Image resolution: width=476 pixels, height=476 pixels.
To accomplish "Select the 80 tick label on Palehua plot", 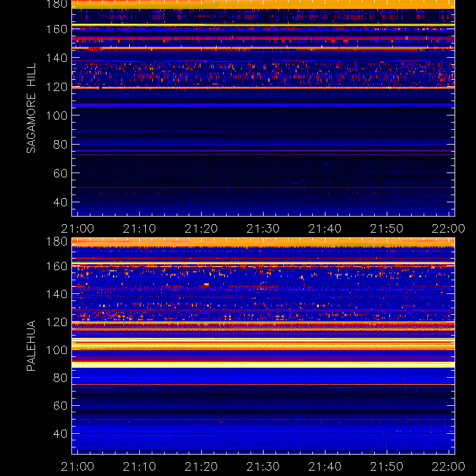I will [x=60, y=378].
